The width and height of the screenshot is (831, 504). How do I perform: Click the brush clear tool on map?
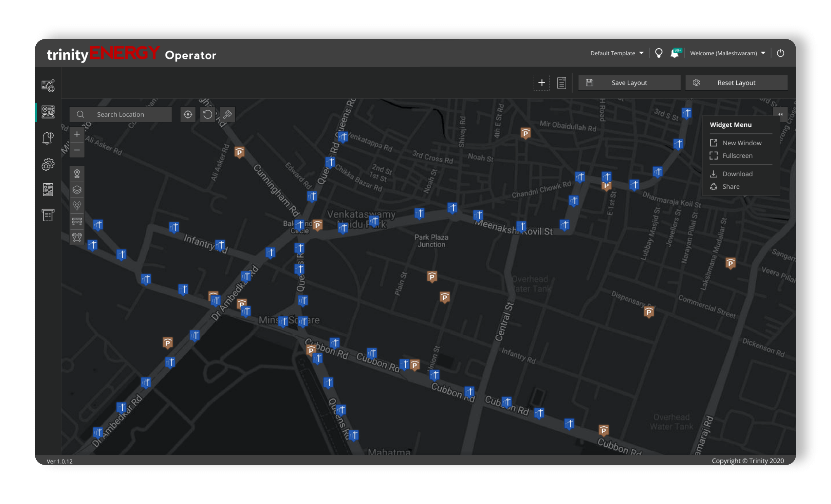pyautogui.click(x=227, y=114)
